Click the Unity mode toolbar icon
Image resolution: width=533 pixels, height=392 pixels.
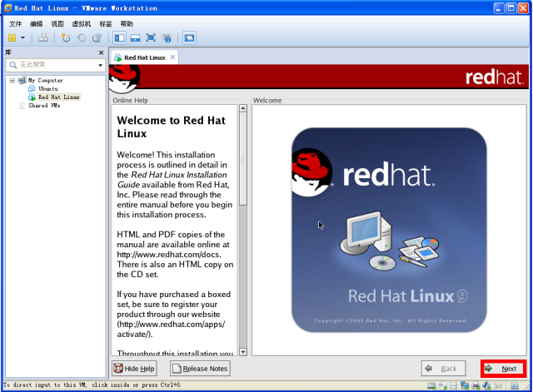pos(167,37)
